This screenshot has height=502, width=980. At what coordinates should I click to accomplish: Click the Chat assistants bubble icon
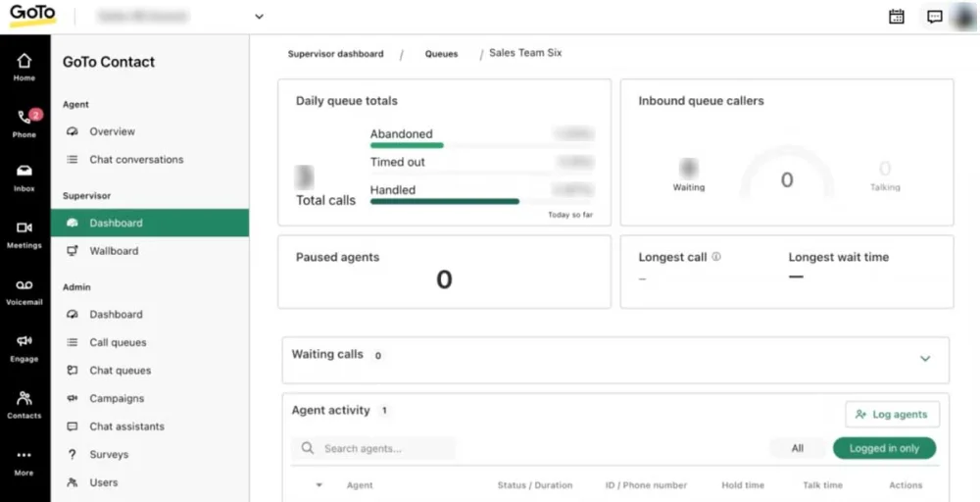[73, 427]
